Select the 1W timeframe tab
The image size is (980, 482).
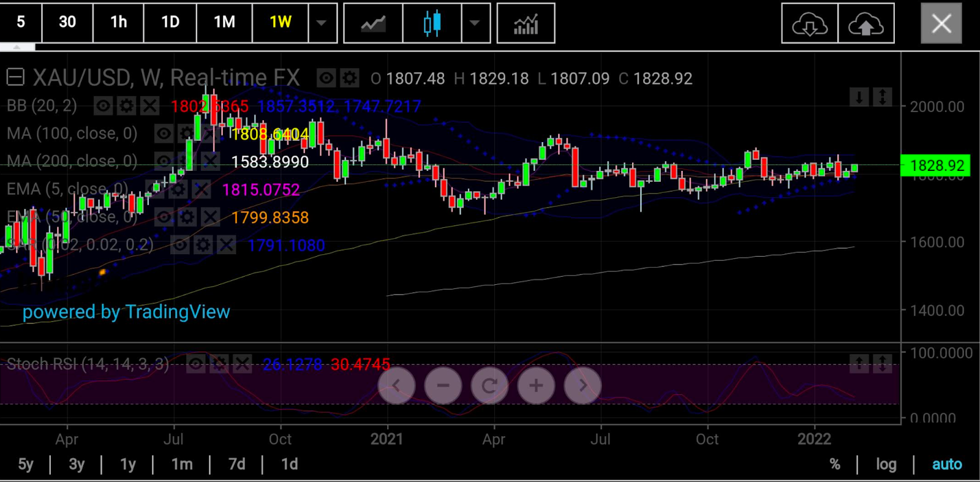click(281, 23)
